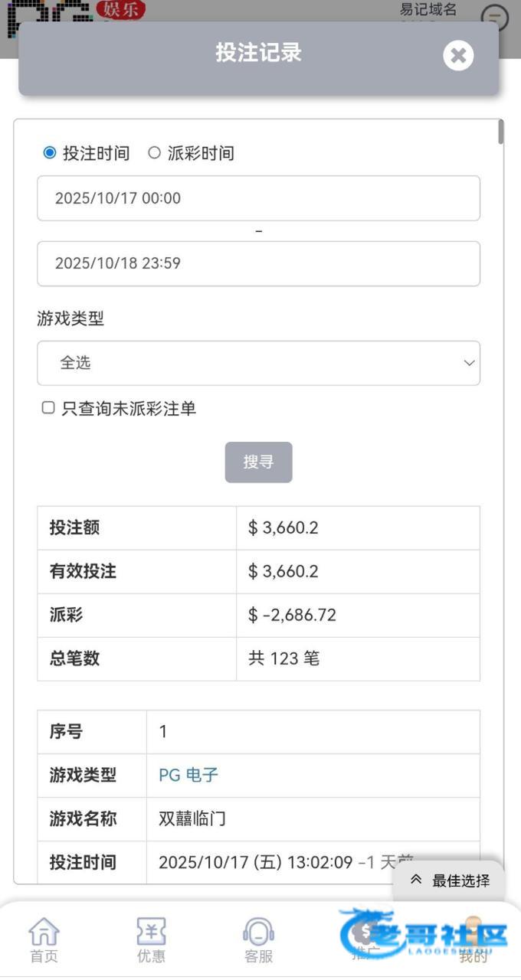
Task: Enable 只查询未派彩注单 checkbox
Action: tap(48, 408)
